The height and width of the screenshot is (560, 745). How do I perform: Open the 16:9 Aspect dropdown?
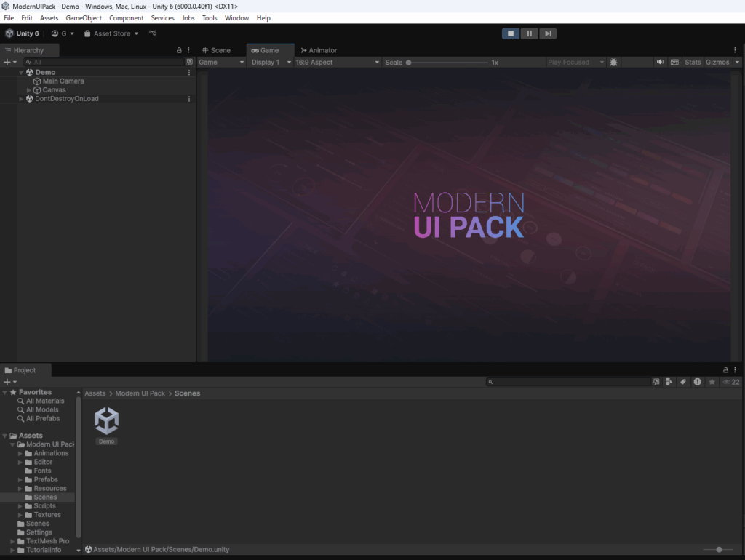[338, 63]
